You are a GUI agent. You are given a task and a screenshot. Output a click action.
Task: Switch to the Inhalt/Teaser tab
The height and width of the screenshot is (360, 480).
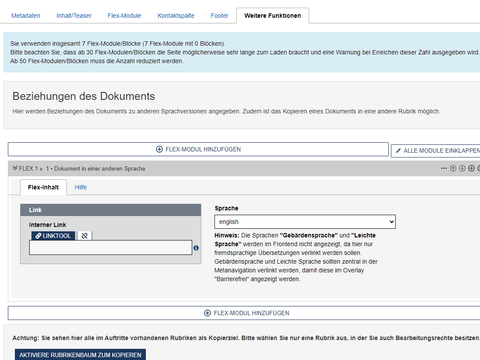74,16
